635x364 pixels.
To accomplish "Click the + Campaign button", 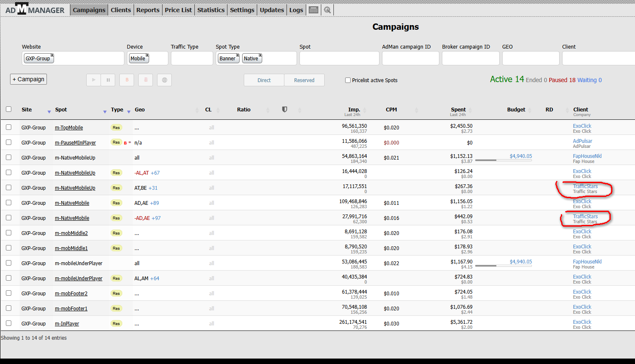I will [28, 79].
